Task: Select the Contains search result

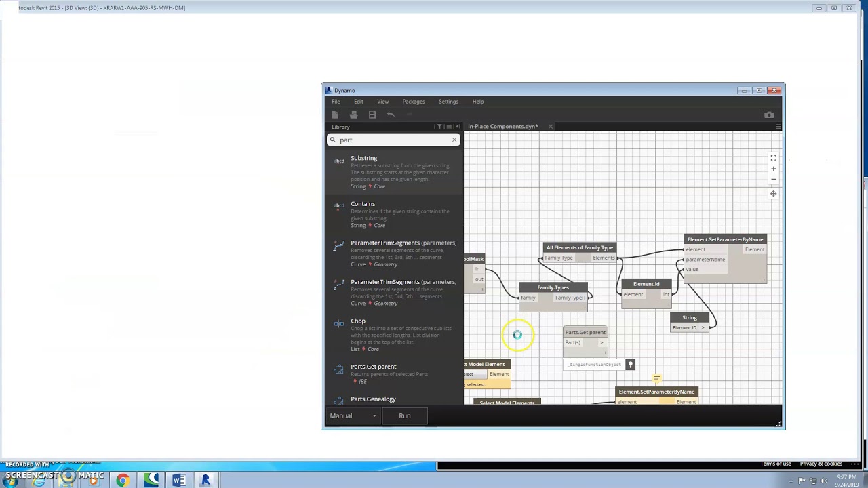Action: pyautogui.click(x=395, y=214)
